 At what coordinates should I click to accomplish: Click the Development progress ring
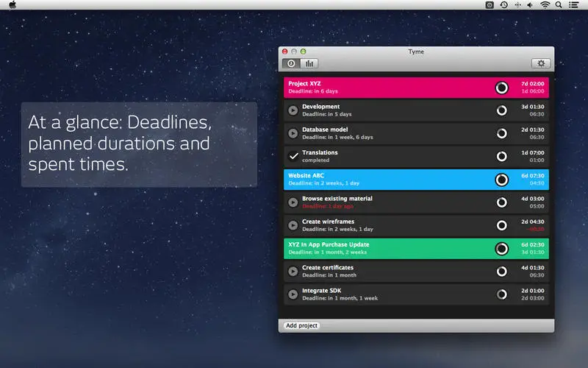click(501, 110)
